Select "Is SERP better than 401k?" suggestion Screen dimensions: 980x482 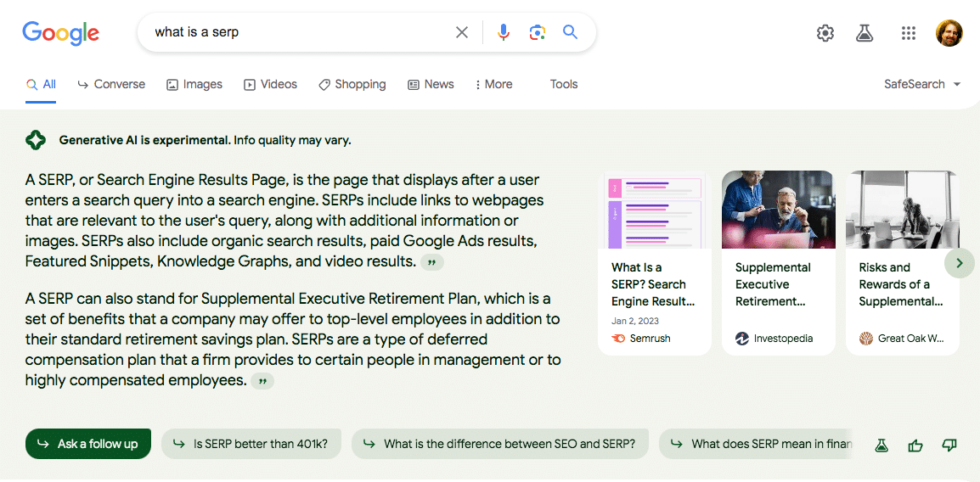coord(251,444)
